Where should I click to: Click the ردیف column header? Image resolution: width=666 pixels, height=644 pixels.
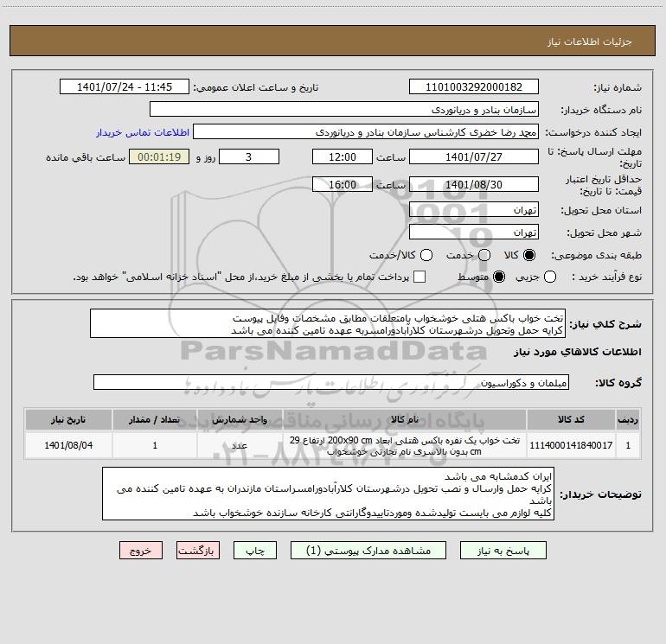[x=628, y=419]
